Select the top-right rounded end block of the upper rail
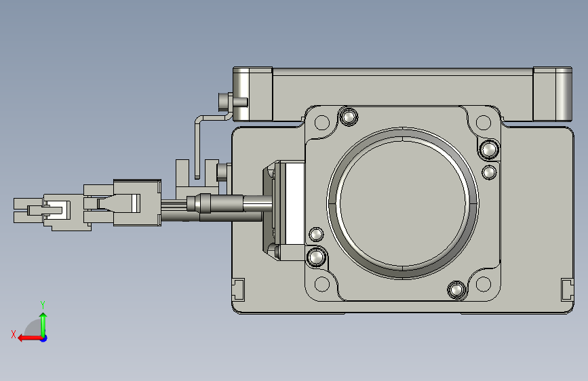Image resolution: width=588 pixels, height=381 pixels. point(552,94)
